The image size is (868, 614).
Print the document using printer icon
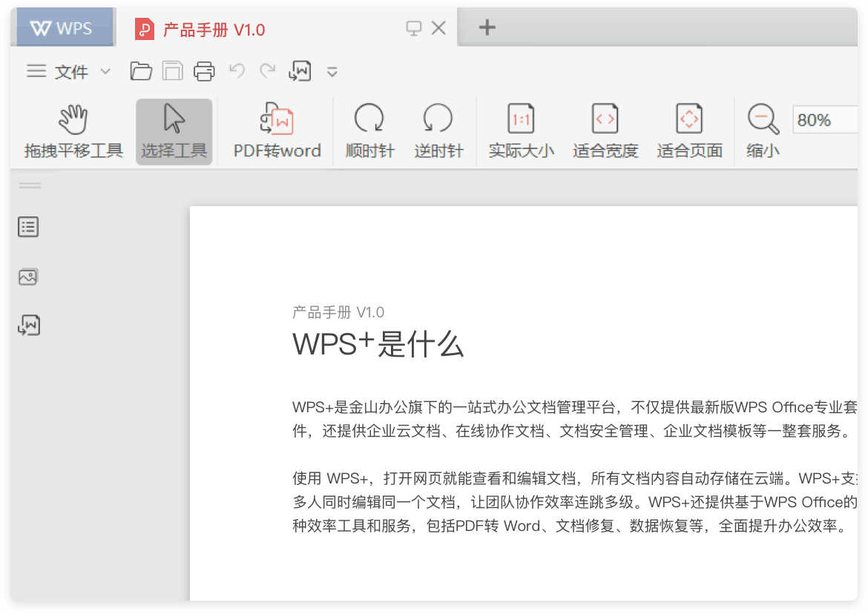(204, 71)
